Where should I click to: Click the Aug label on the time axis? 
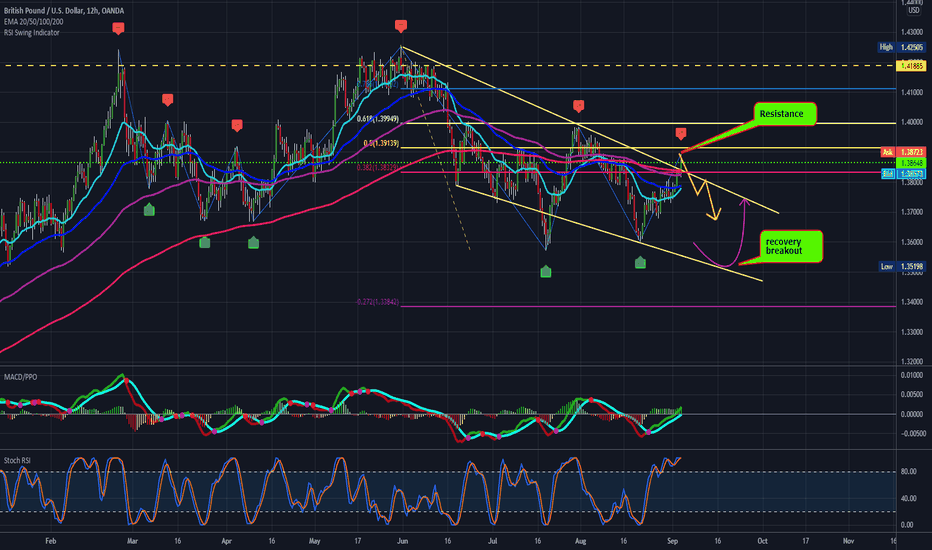coord(581,541)
